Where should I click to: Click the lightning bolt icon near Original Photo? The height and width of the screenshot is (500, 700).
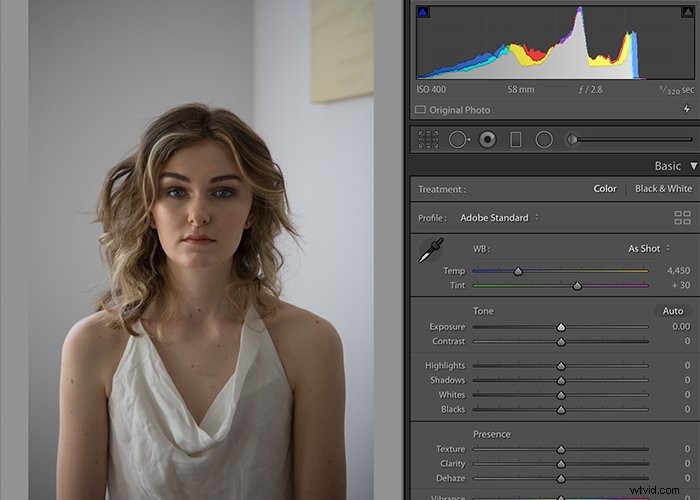[687, 109]
